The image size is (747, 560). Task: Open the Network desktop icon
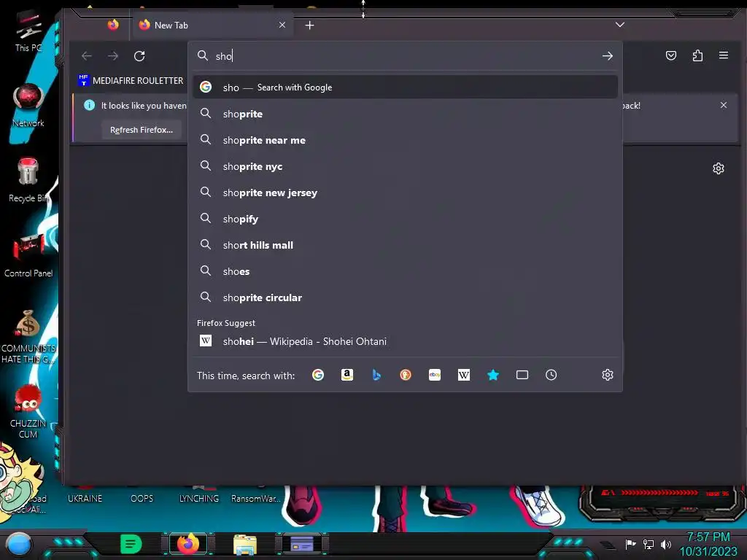pyautogui.click(x=28, y=105)
